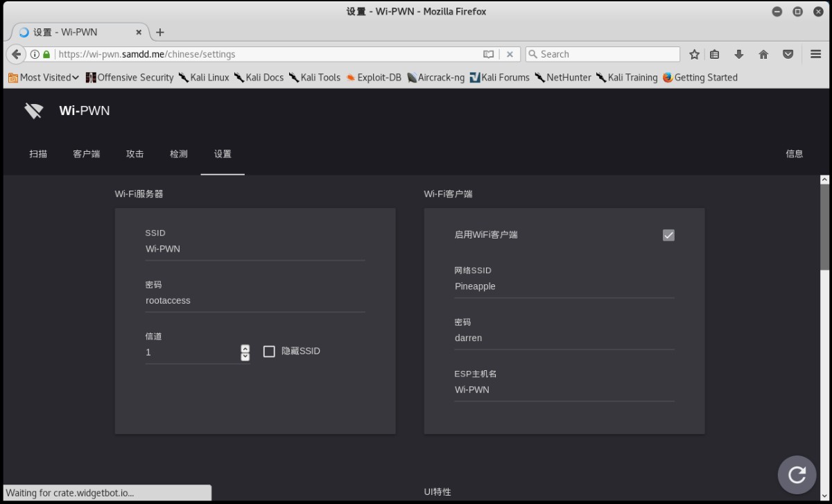Click the ESP主机名 hostname field
The height and width of the screenshot is (504, 832).
pyautogui.click(x=564, y=390)
